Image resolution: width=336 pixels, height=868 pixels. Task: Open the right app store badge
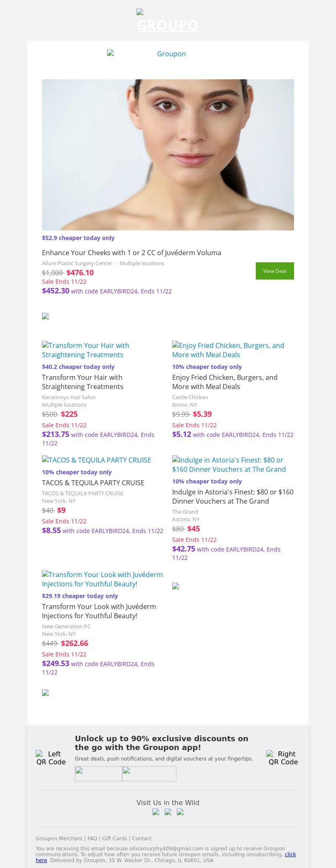pos(149,774)
